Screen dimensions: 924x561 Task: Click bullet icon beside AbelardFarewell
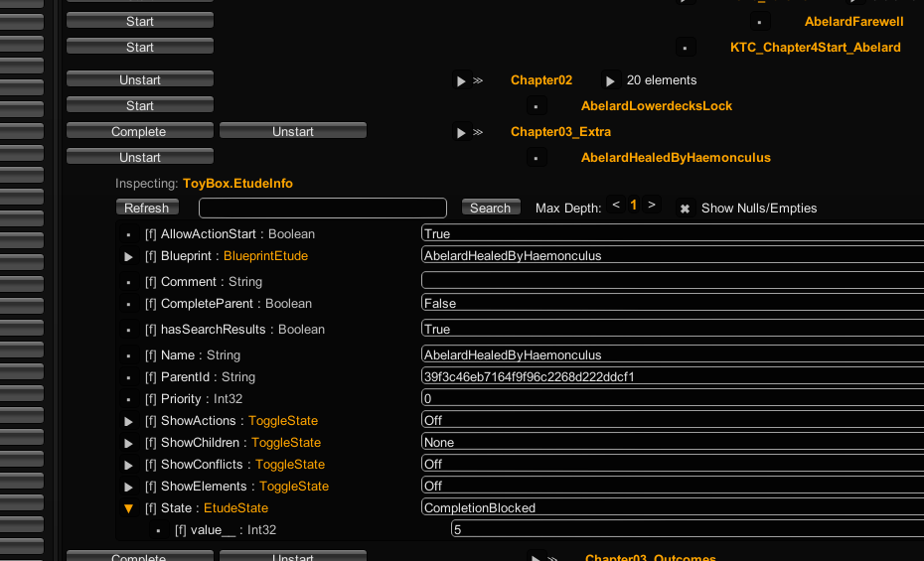coord(760,23)
